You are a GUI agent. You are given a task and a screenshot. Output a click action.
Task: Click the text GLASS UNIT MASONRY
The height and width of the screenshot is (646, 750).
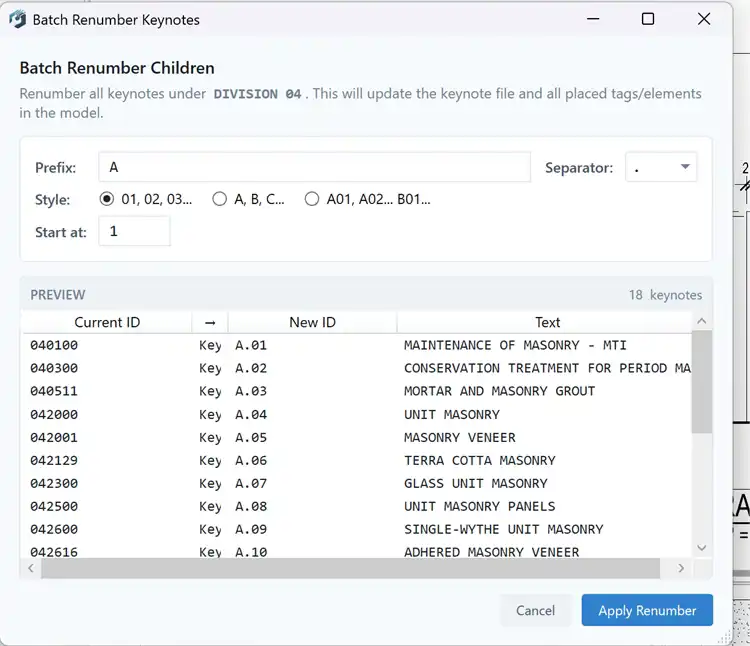(475, 483)
